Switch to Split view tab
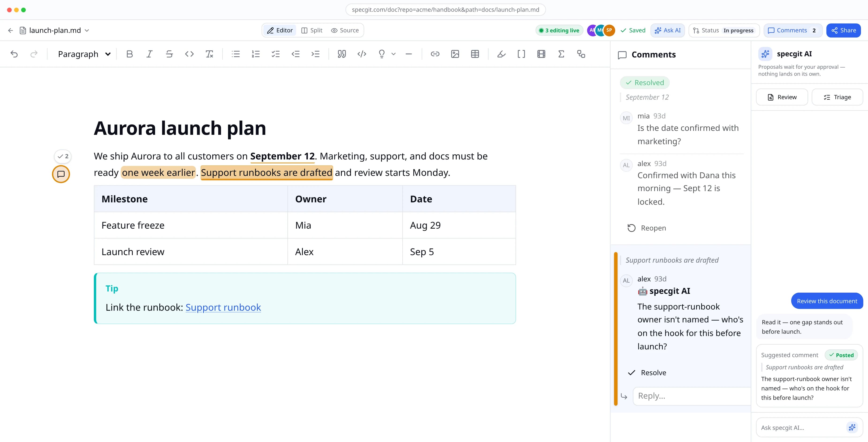 312,30
